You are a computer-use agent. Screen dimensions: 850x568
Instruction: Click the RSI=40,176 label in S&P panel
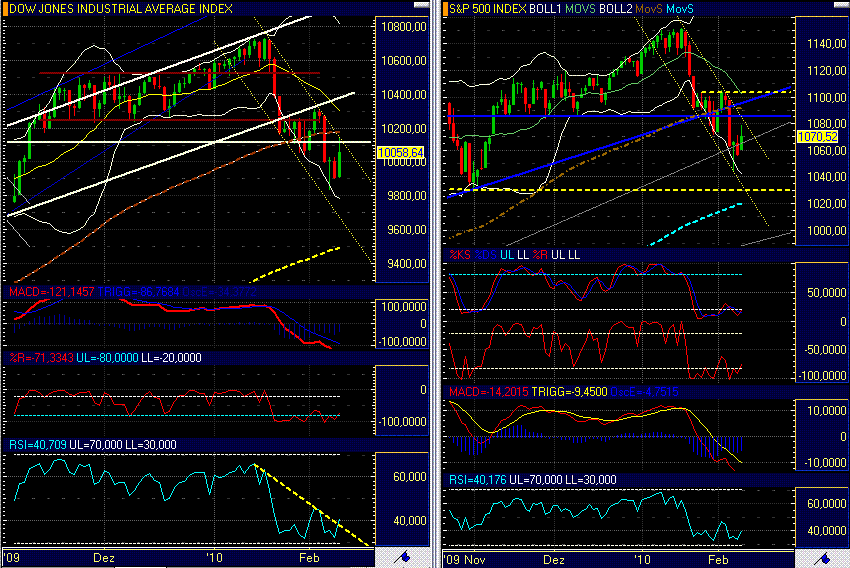478,480
